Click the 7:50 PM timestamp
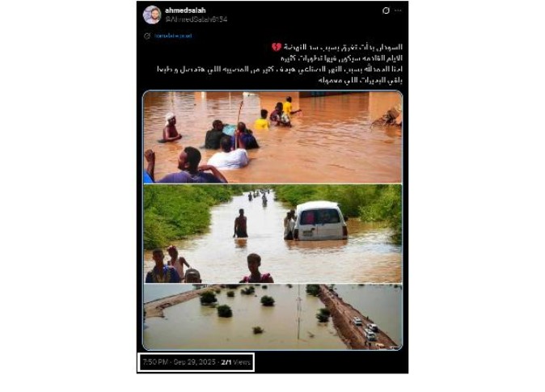This screenshot has width=545, height=392. [x=155, y=362]
